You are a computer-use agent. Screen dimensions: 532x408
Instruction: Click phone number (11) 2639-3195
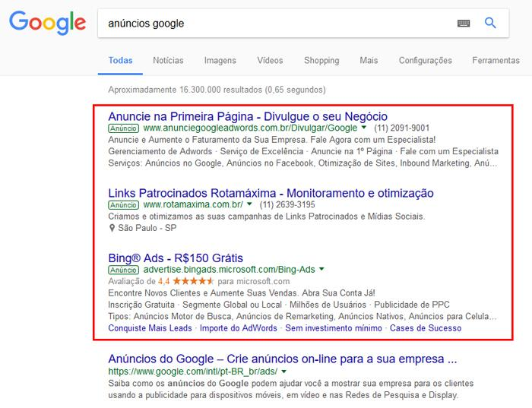pyautogui.click(x=287, y=204)
